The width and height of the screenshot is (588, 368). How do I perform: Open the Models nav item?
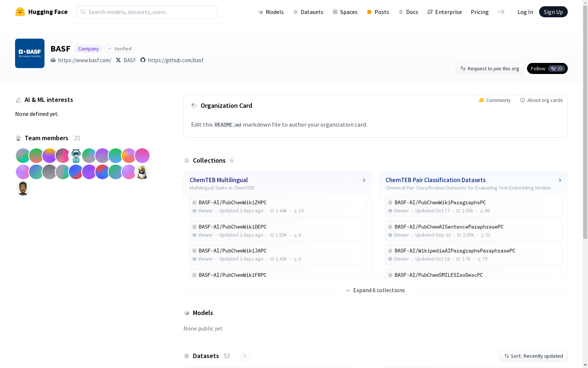(x=271, y=12)
